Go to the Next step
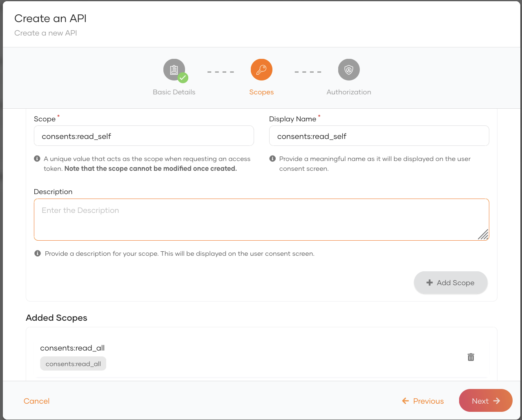 click(x=486, y=401)
